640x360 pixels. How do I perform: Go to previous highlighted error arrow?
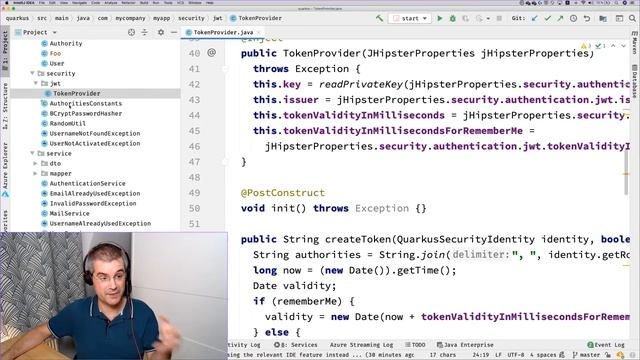click(x=613, y=46)
